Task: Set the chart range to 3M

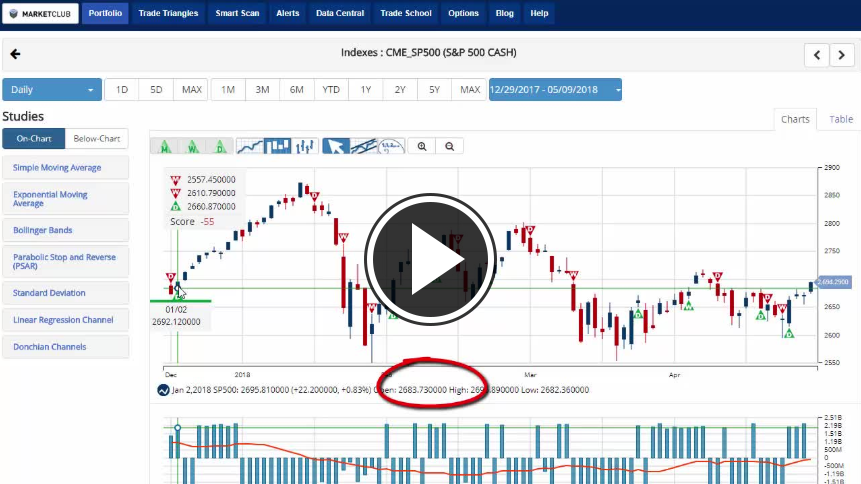Action: (262, 90)
